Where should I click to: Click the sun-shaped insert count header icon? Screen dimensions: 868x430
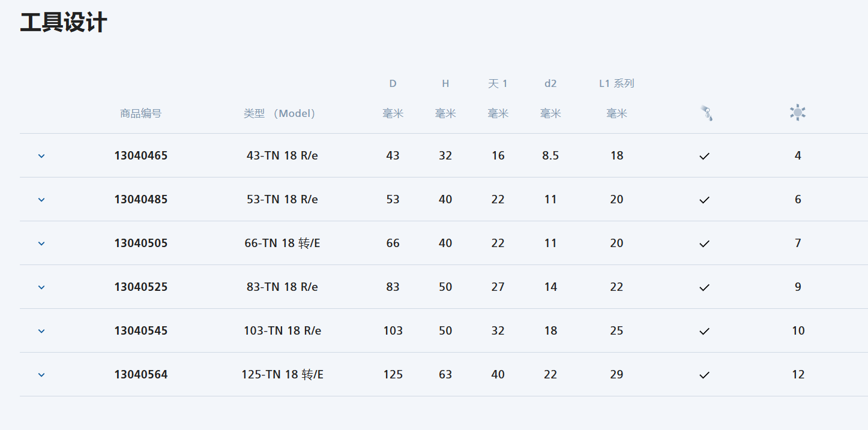click(x=798, y=113)
